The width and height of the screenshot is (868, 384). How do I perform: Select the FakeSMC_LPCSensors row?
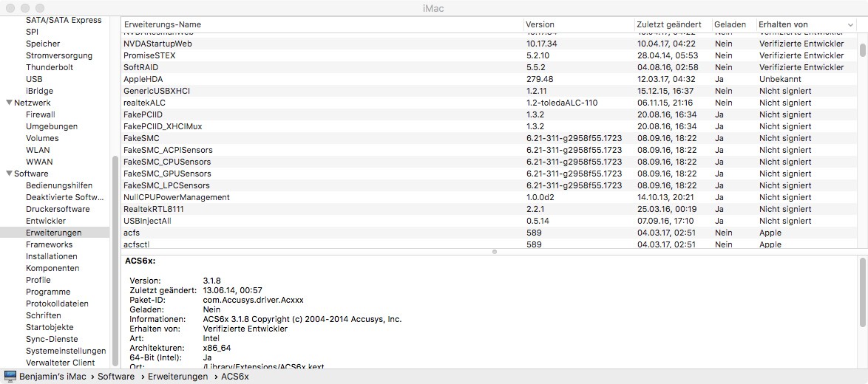click(x=489, y=185)
